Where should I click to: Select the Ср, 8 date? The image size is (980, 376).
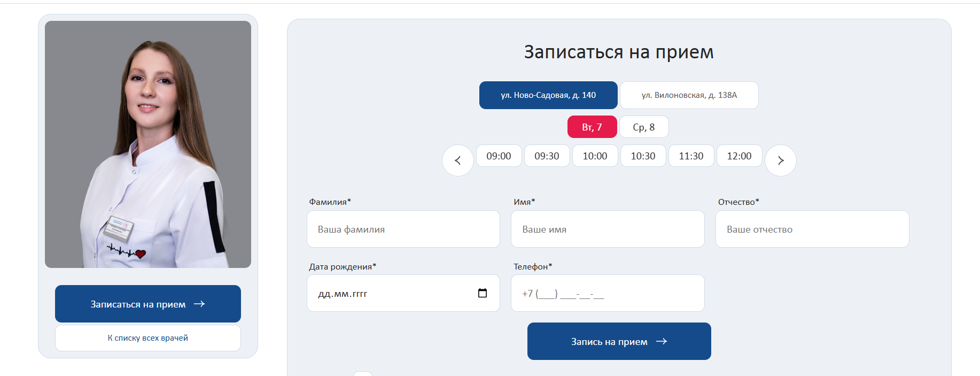click(644, 127)
